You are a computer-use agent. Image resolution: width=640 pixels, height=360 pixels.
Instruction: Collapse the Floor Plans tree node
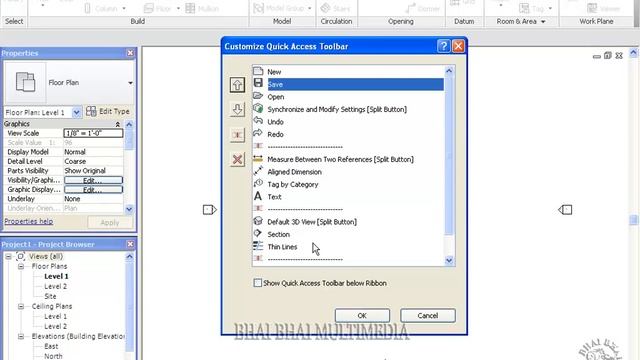coord(21,266)
